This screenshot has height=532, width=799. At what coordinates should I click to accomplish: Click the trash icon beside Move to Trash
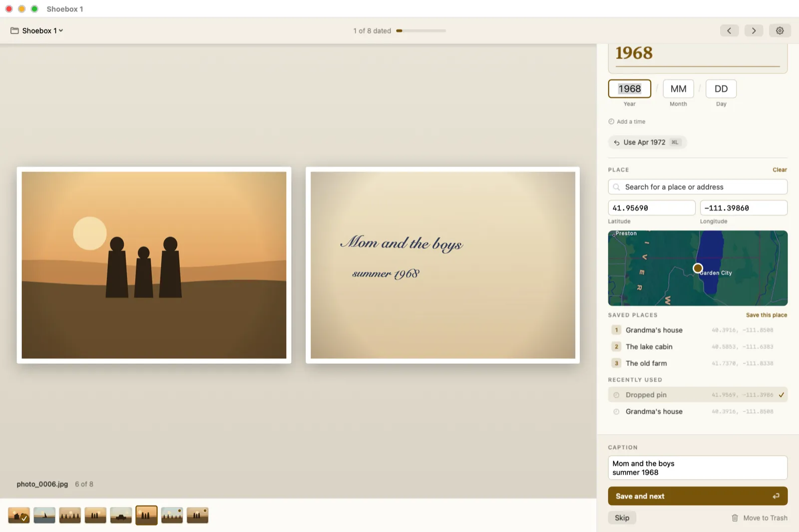click(x=735, y=518)
